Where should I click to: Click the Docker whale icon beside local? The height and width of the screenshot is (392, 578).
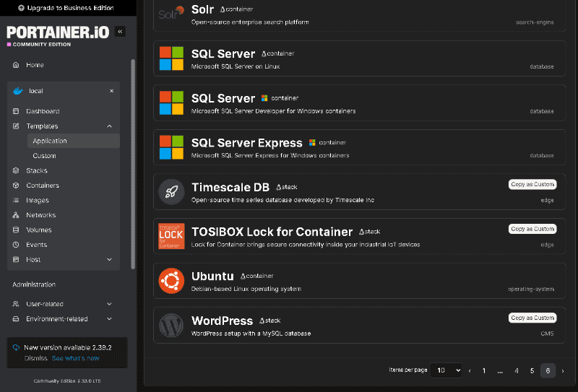[x=17, y=91]
